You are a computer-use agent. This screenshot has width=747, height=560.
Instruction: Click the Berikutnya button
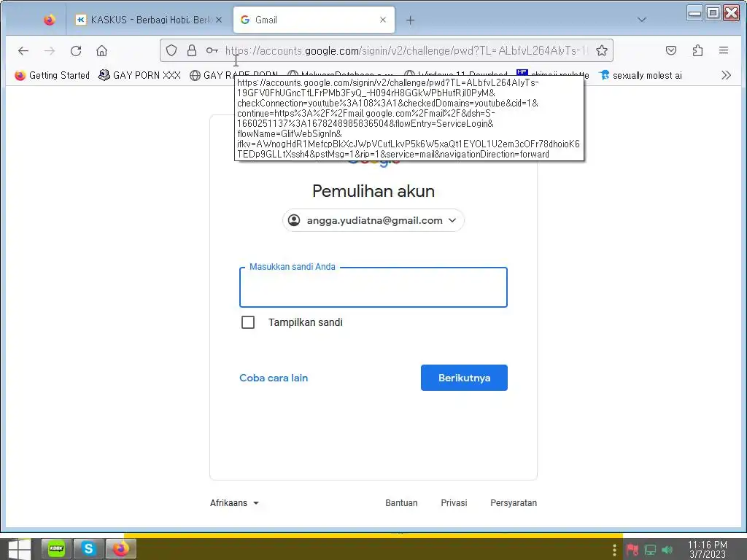464,378
